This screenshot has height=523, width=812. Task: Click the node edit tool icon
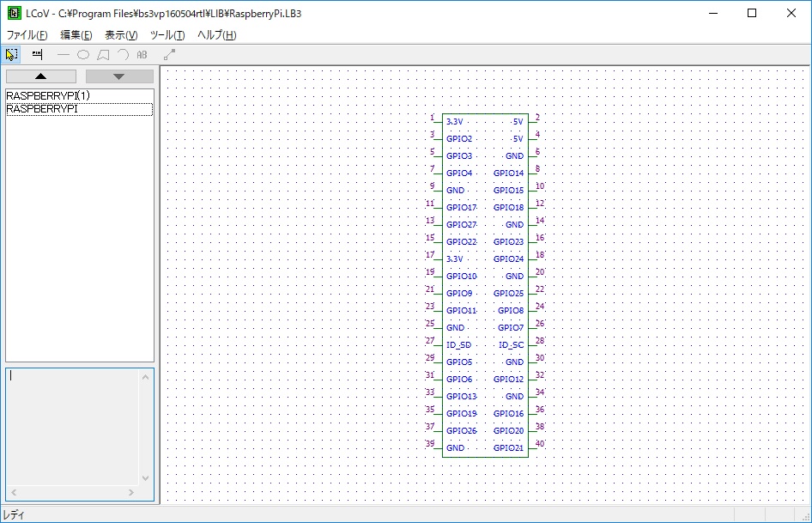(169, 54)
